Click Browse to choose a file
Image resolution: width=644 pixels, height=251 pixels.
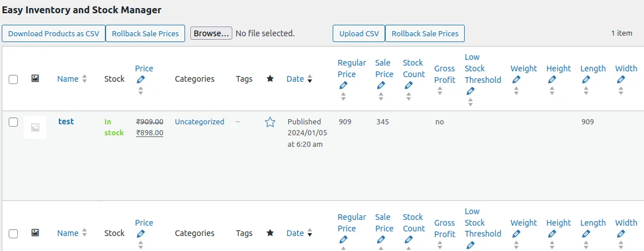tap(212, 33)
